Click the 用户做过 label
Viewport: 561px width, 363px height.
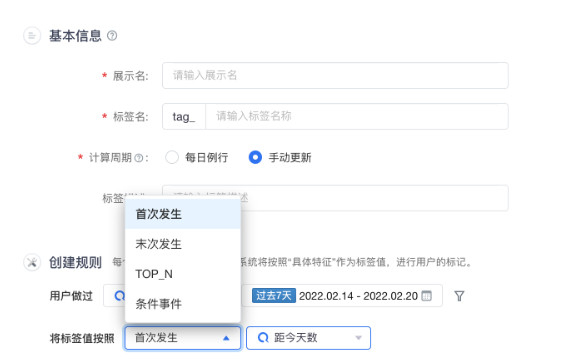pyautogui.click(x=71, y=296)
